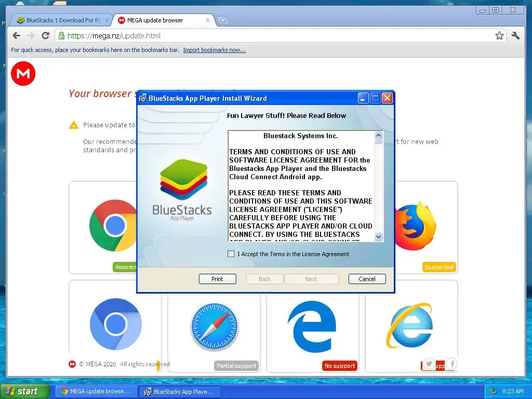Cancel the BlueStacks installation
This screenshot has height=399, width=532.
tap(367, 279)
